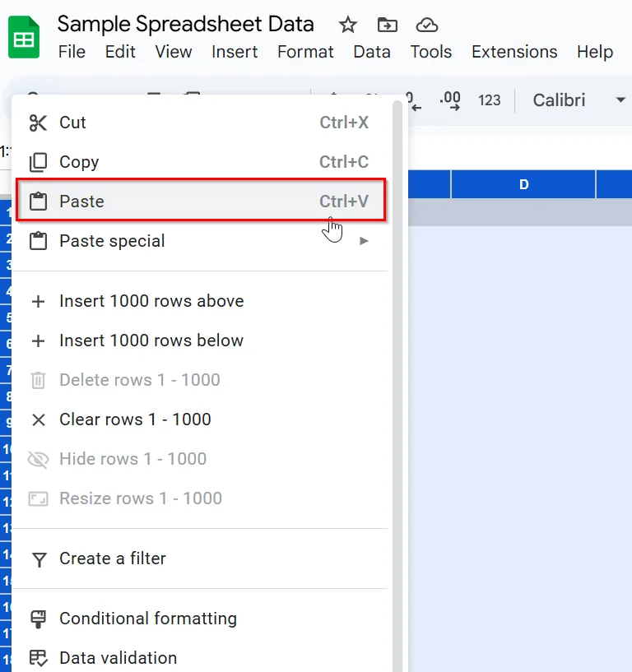
Task: Select Insert 1000 rows below
Action: [200, 341]
